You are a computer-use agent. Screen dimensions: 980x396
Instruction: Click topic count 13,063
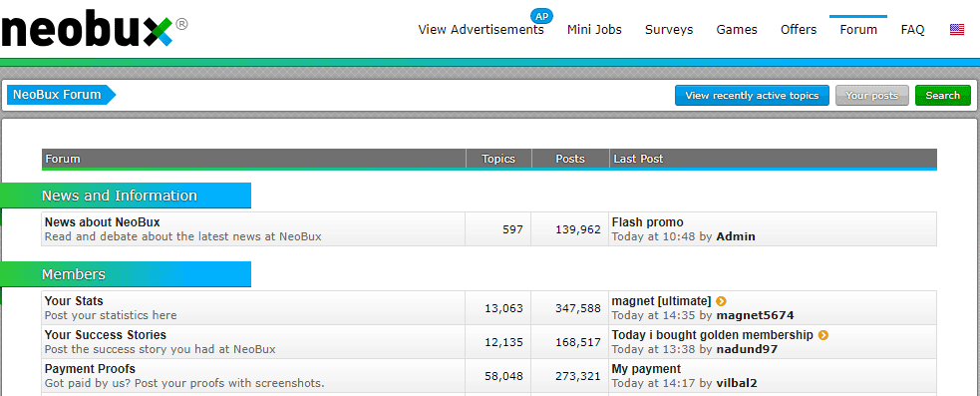coord(503,308)
